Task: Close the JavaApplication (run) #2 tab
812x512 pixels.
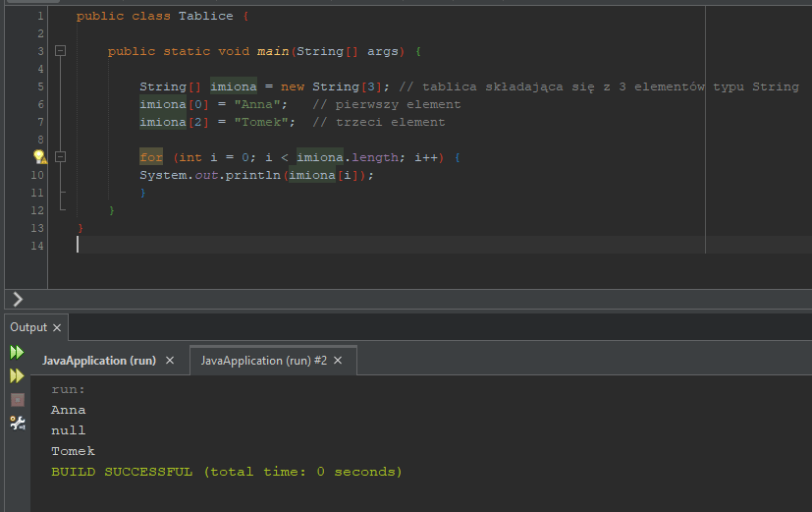Action: click(341, 361)
